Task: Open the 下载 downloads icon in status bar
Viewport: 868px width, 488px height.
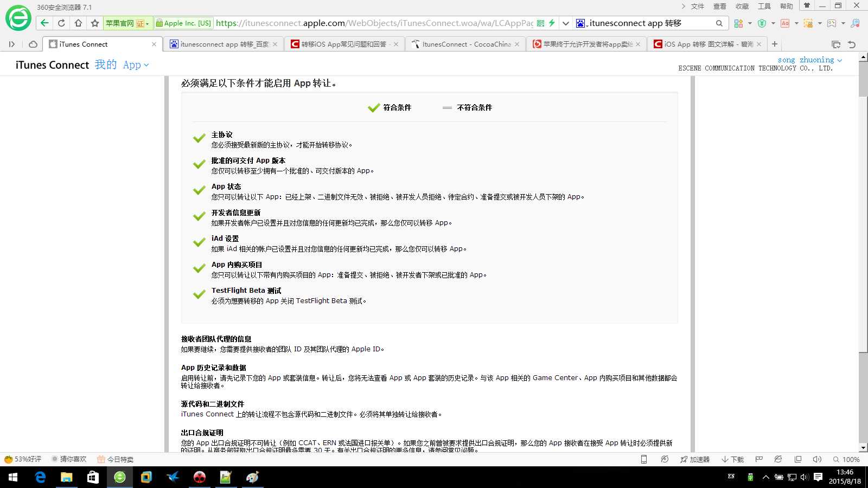Action: [733, 459]
